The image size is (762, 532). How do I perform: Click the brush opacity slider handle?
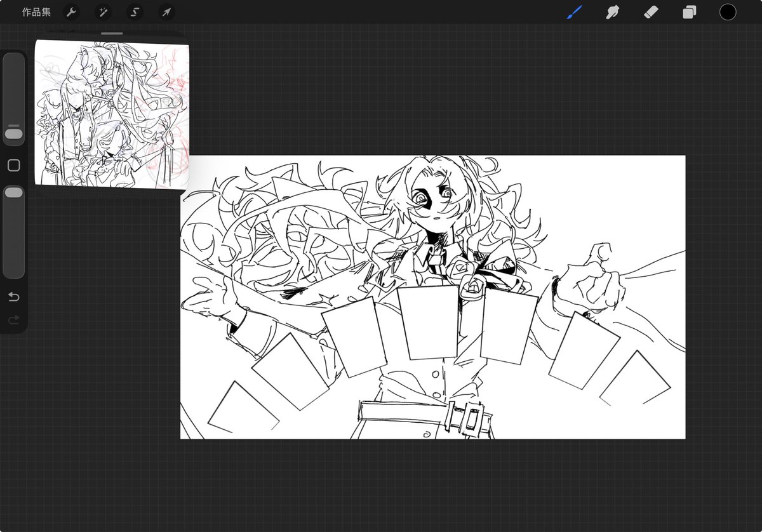(13, 192)
